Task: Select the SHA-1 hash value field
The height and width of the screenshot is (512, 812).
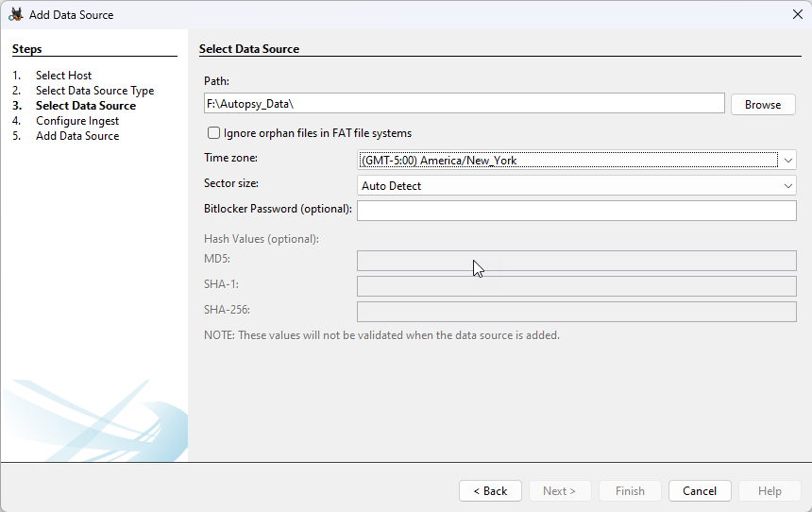Action: pyautogui.click(x=576, y=286)
